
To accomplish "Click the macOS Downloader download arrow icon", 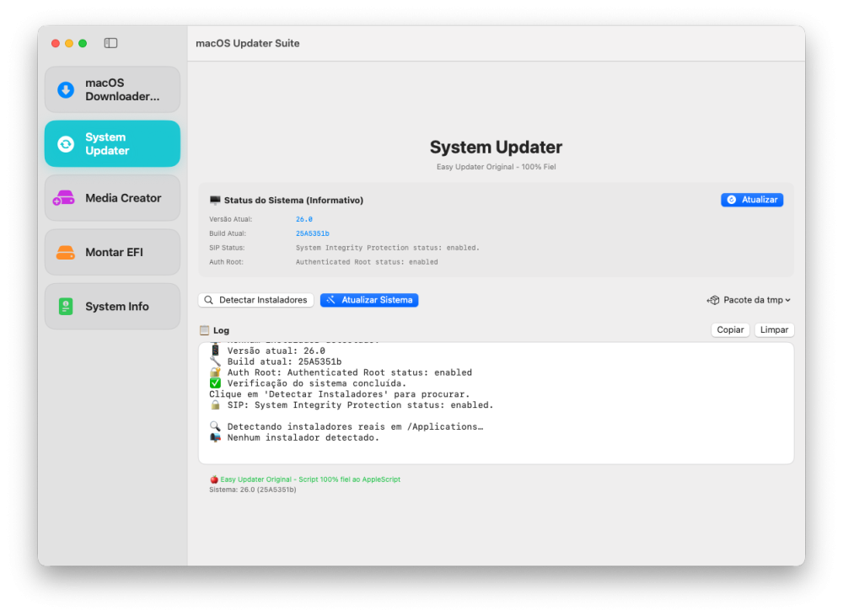I will point(66,90).
